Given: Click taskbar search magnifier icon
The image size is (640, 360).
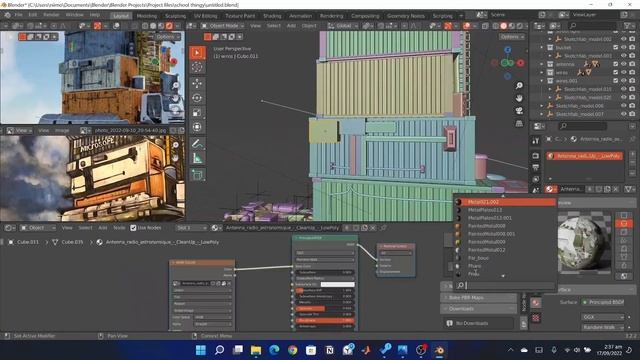Looking at the screenshot, I should click(x=219, y=350).
